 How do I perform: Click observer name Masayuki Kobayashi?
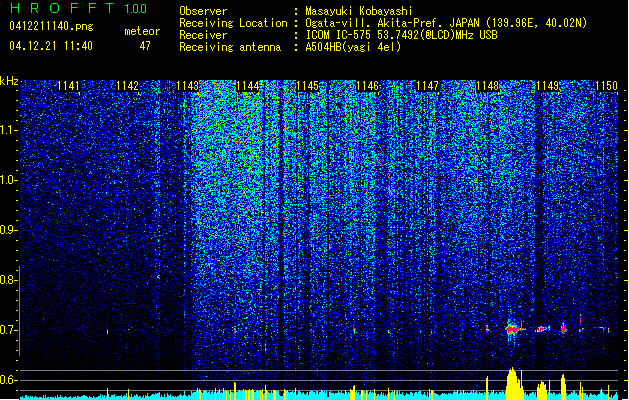click(358, 11)
